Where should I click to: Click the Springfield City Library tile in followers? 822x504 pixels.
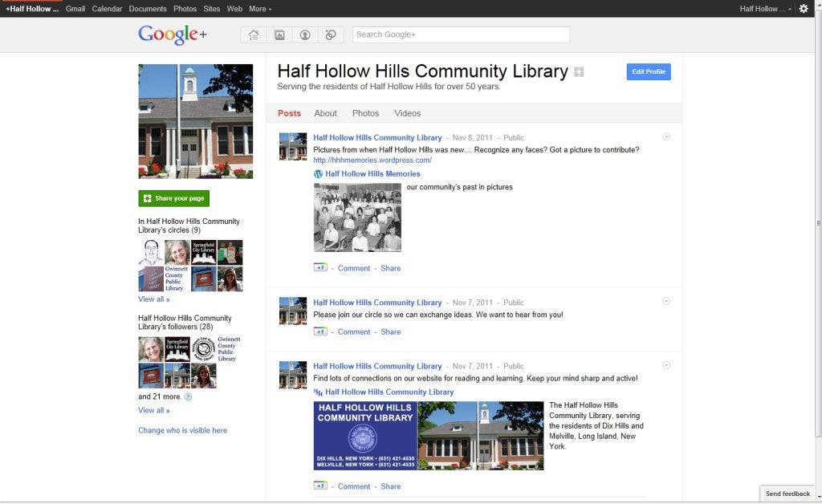tap(177, 349)
